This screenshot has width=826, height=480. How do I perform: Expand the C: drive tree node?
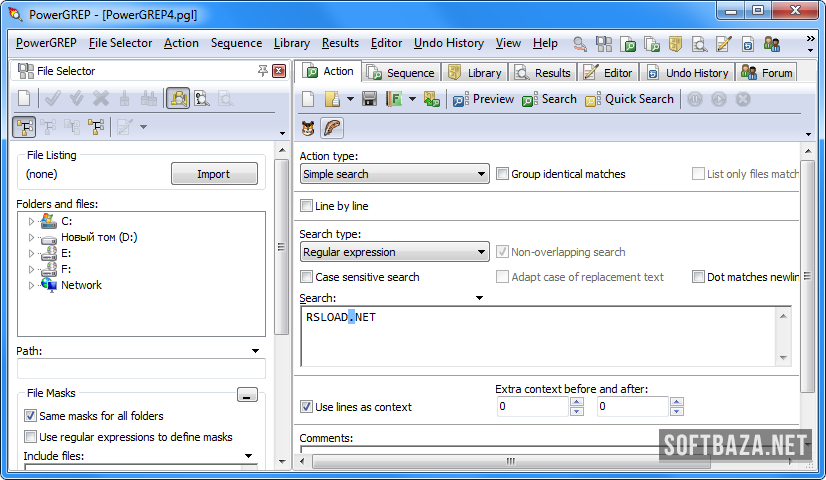31,221
